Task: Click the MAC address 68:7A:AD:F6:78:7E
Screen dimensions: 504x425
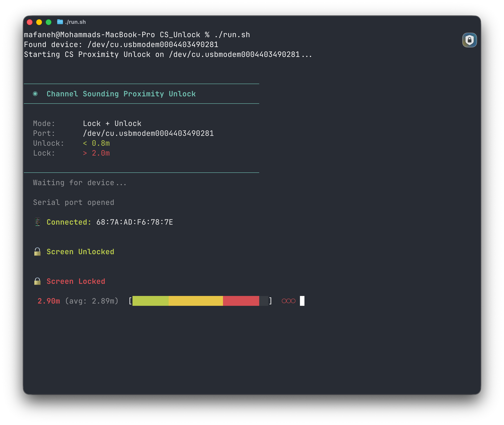Action: click(135, 222)
